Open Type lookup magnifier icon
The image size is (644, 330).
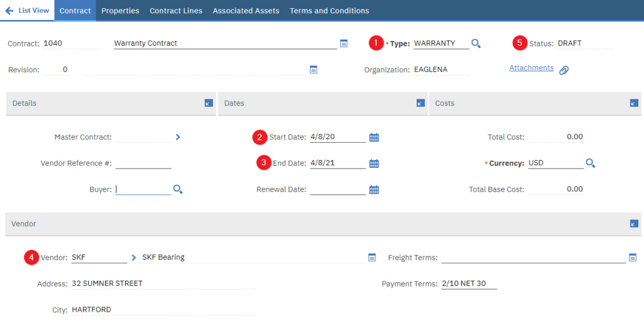tap(476, 43)
